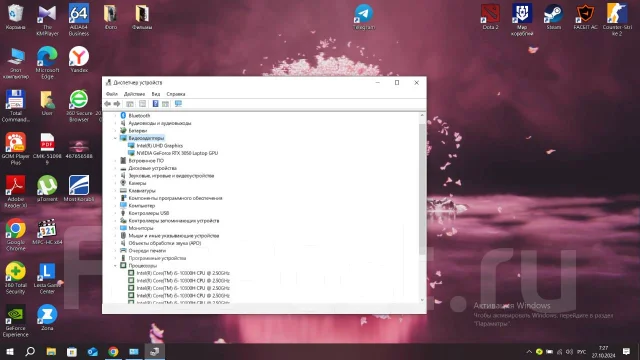Select Очереди печати category
Viewport: 640px width, 360px height.
pos(147,251)
